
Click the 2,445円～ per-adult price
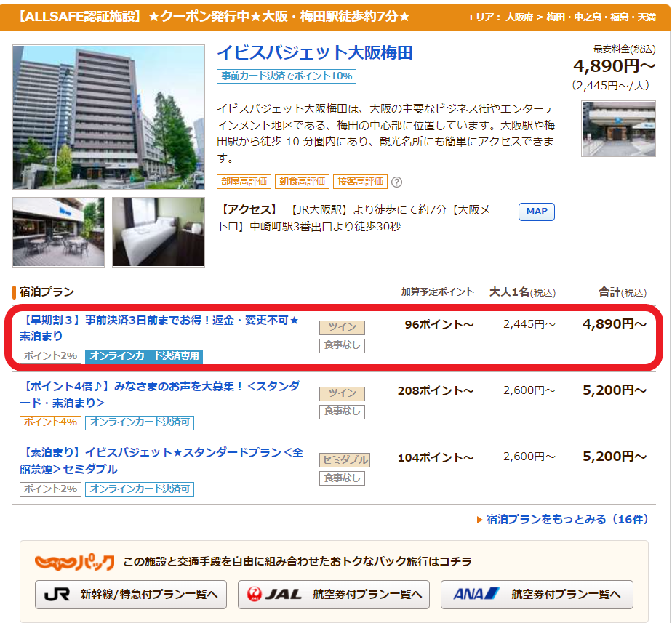[x=529, y=324]
